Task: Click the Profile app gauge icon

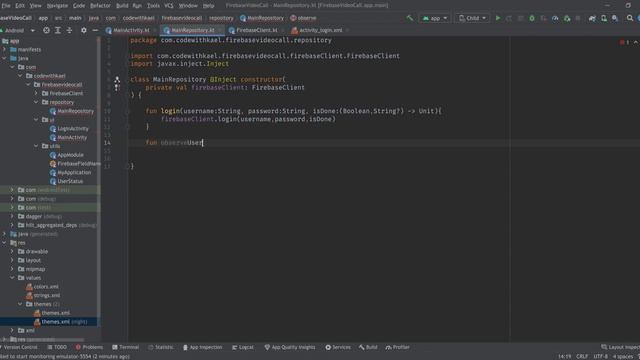Action: tap(555, 18)
